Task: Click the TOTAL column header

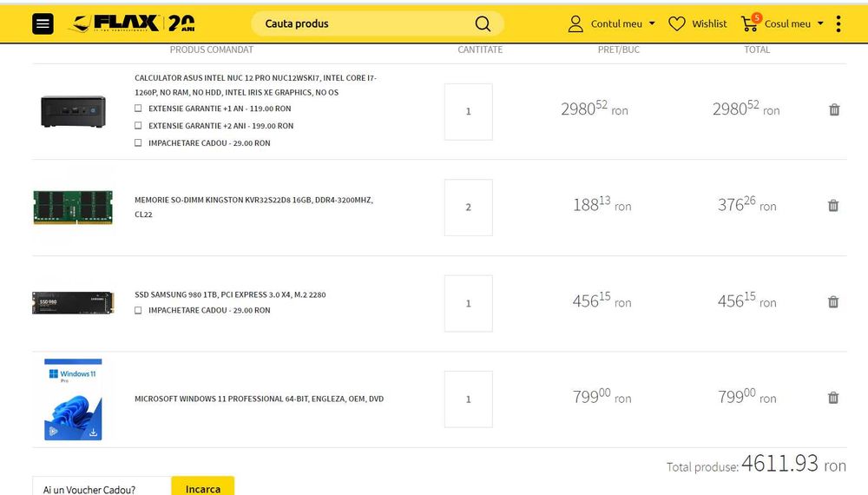Action: tap(757, 49)
